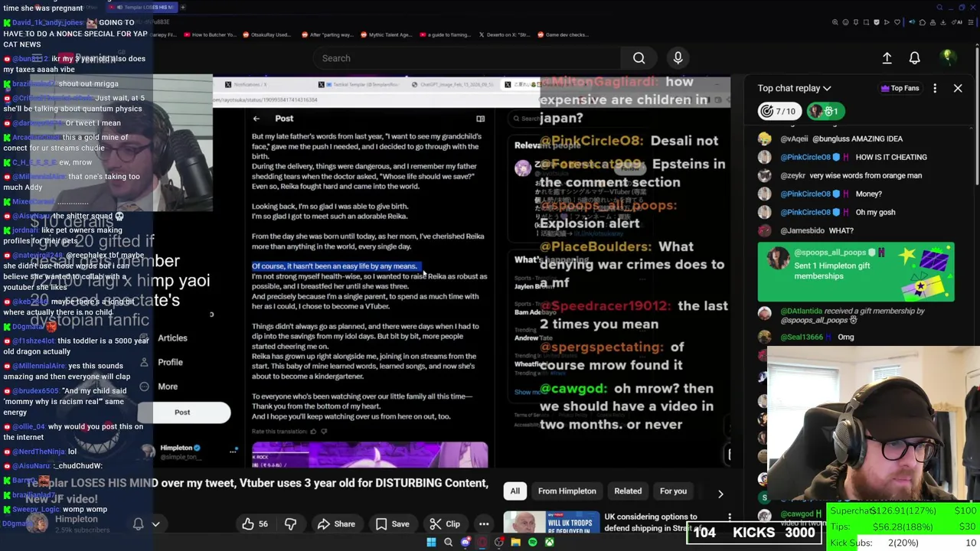The width and height of the screenshot is (980, 551).
Task: Open the account avatar menu
Action: 947,58
